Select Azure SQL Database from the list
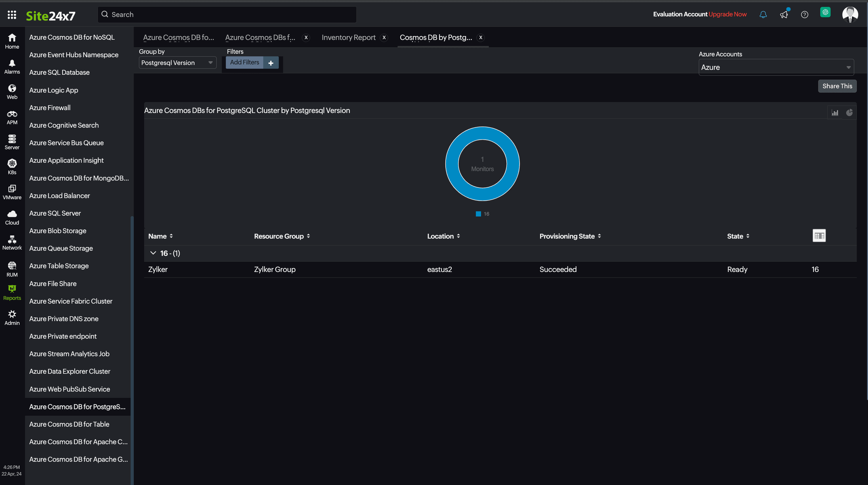The image size is (868, 485). tap(59, 72)
